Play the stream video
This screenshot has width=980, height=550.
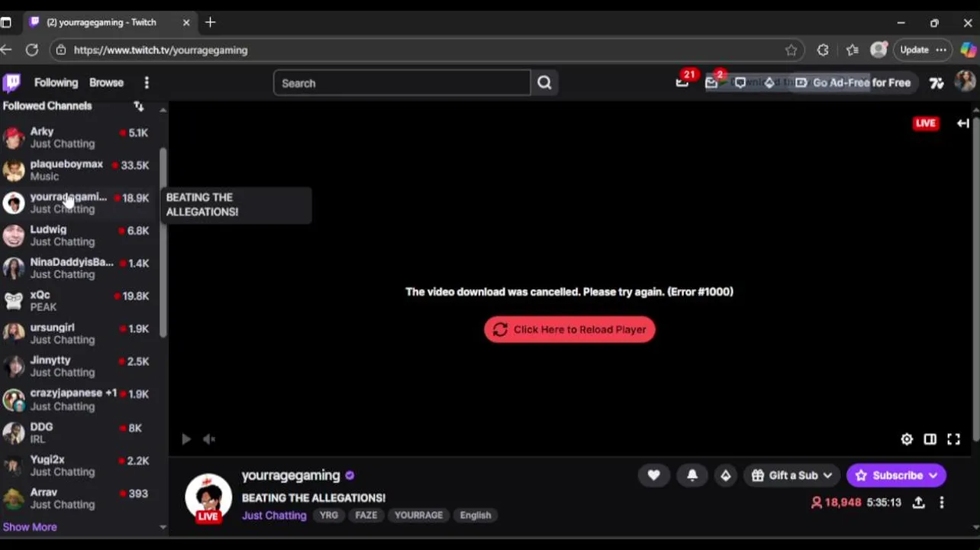(186, 438)
